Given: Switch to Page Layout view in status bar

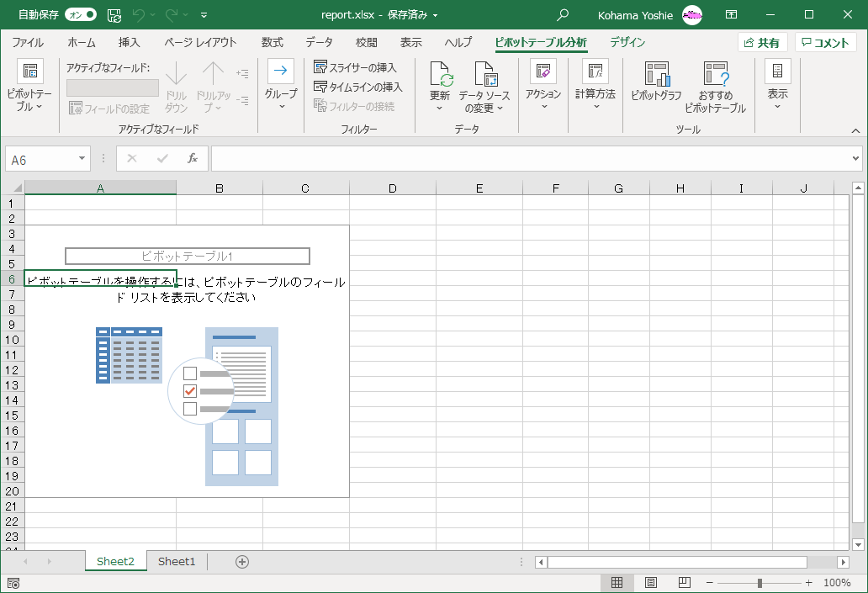Looking at the screenshot, I should (650, 583).
